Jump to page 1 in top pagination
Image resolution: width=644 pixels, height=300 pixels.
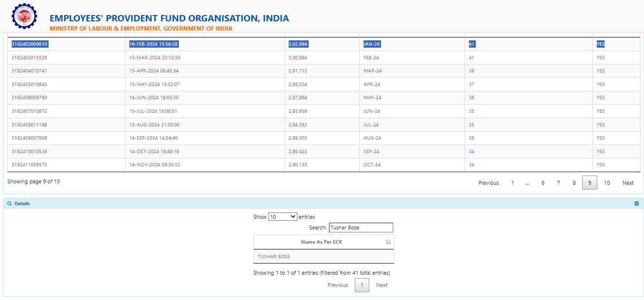click(512, 183)
